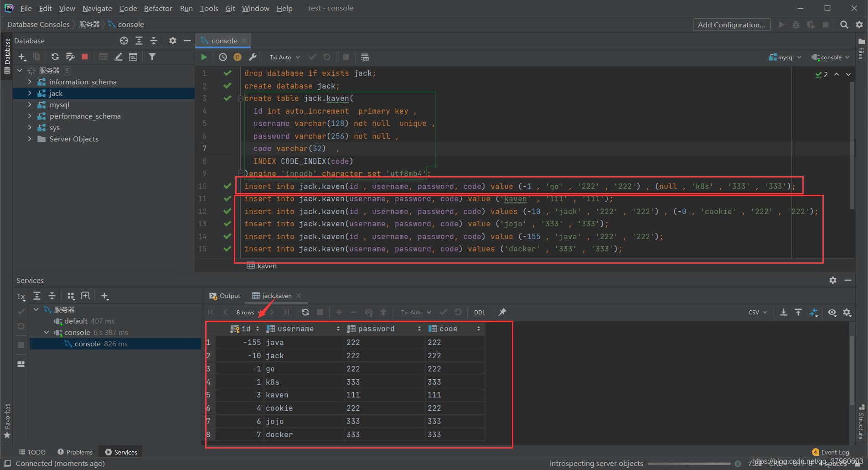Click Group By icon in Services toolbar
The height and width of the screenshot is (470, 868).
coord(71,296)
